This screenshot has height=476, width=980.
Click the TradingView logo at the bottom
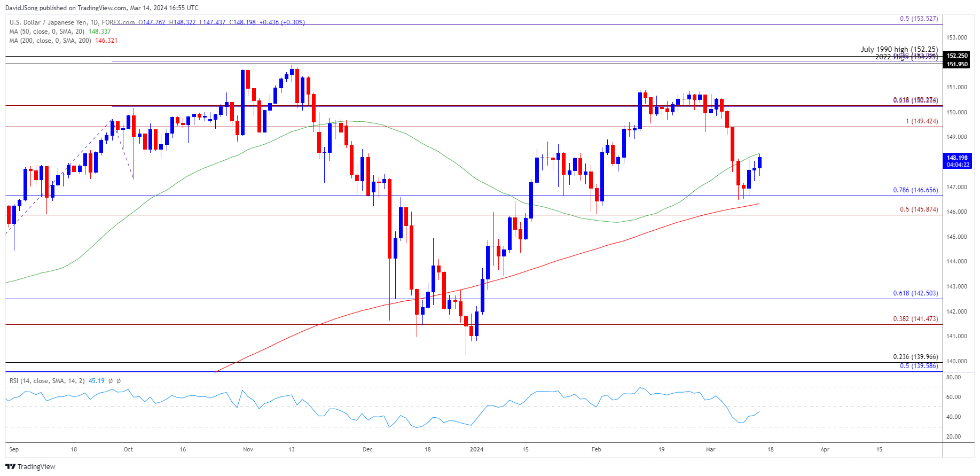coord(30,466)
